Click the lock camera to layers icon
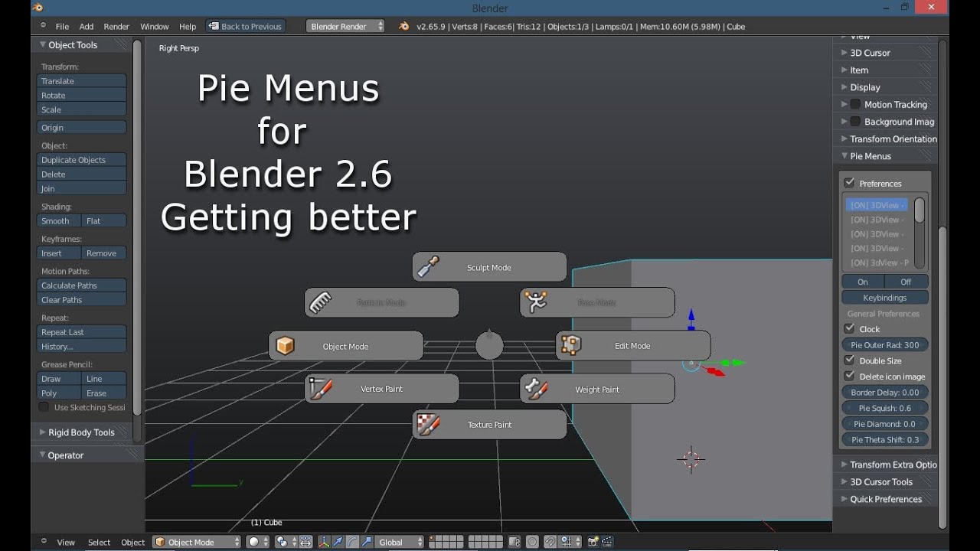 pyautogui.click(x=514, y=542)
